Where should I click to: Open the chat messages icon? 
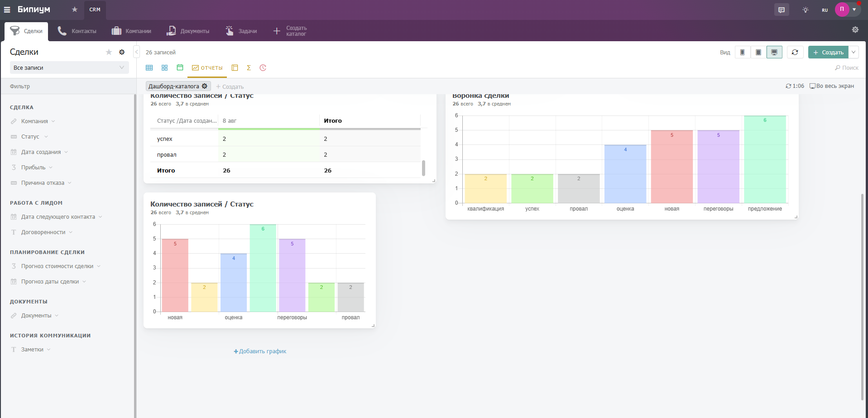click(781, 10)
